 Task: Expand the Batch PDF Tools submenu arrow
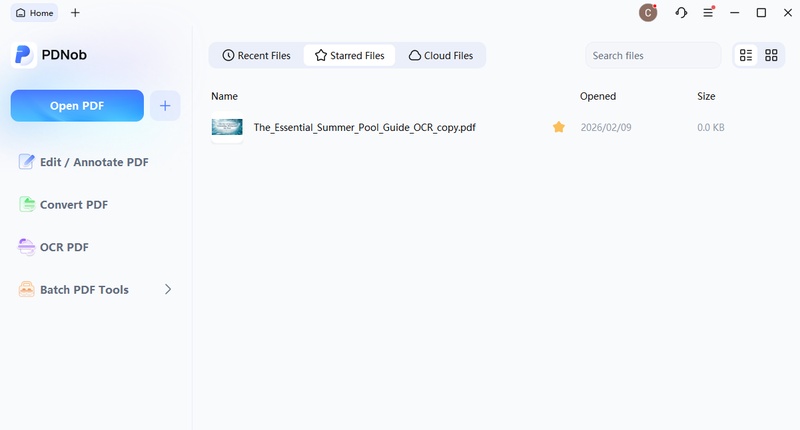pos(168,290)
